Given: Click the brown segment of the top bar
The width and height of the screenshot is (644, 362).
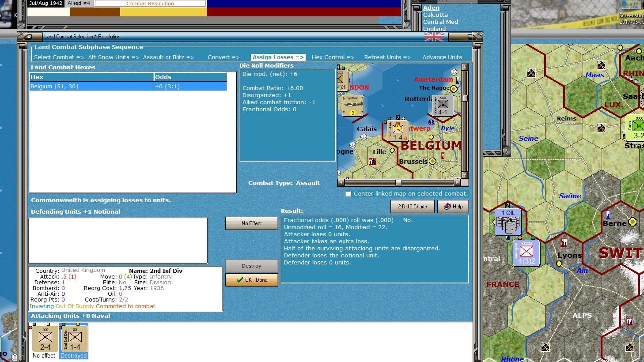Looking at the screenshot, I should [95, 12].
